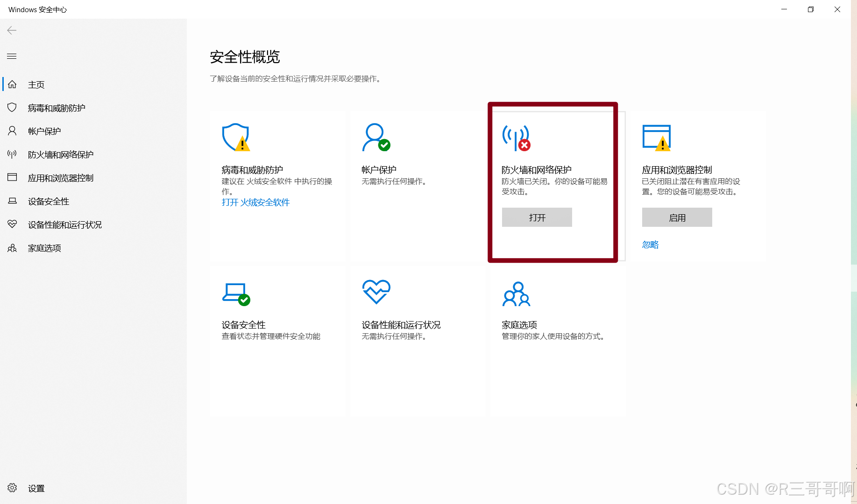This screenshot has width=857, height=504.
Task: Click the account person icon in sidebar
Action: [x=12, y=131]
